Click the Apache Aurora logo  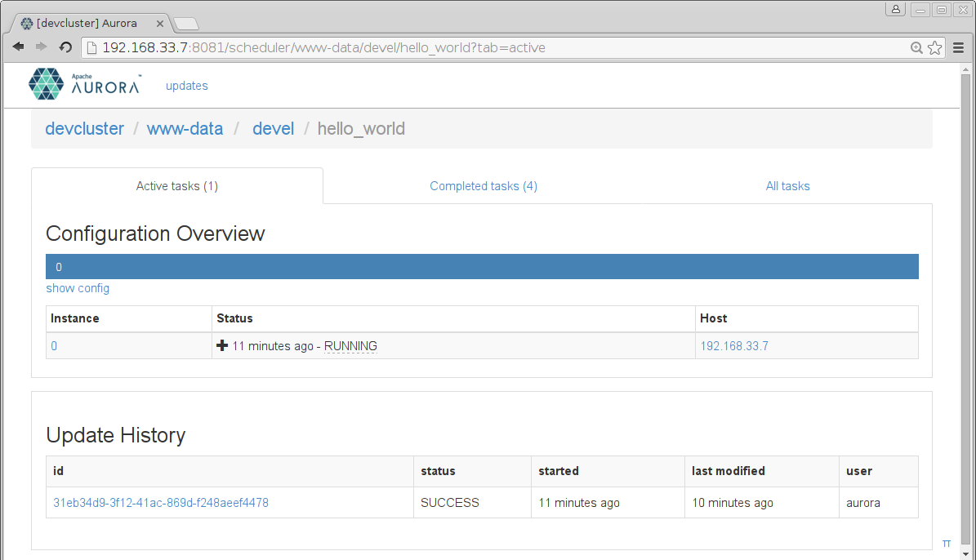tap(84, 84)
